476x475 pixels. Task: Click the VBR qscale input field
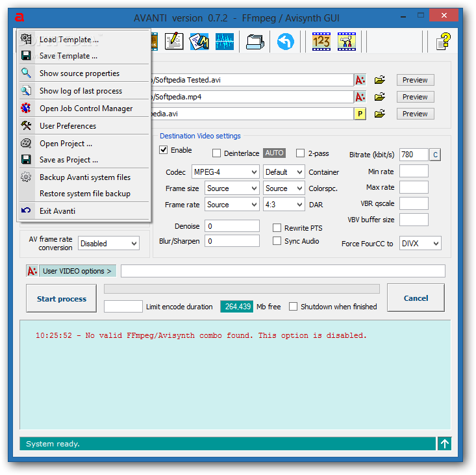(414, 203)
